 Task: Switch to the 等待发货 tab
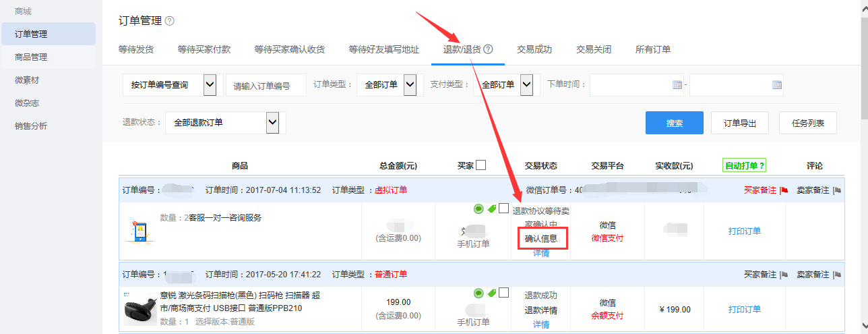(x=135, y=49)
